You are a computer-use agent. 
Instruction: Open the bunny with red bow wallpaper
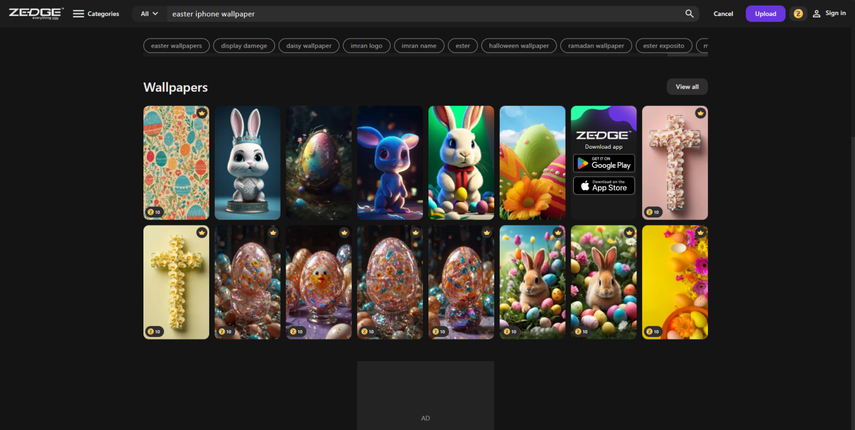pyautogui.click(x=461, y=162)
